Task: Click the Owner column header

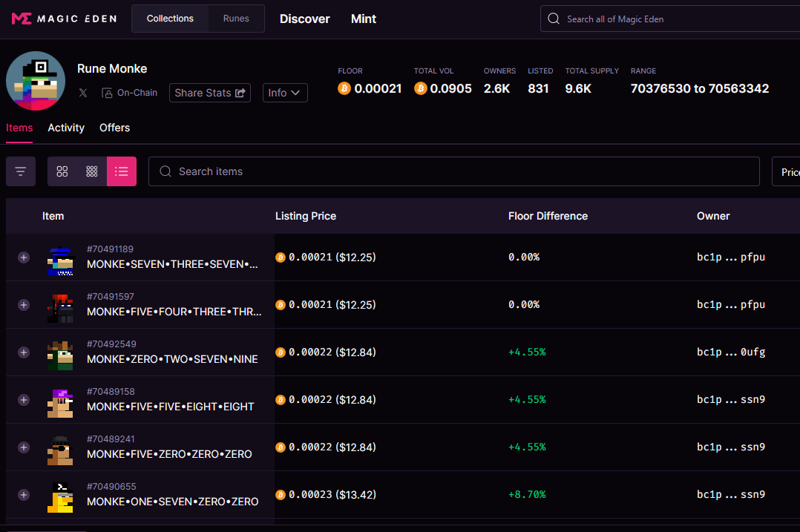Action: tap(713, 216)
